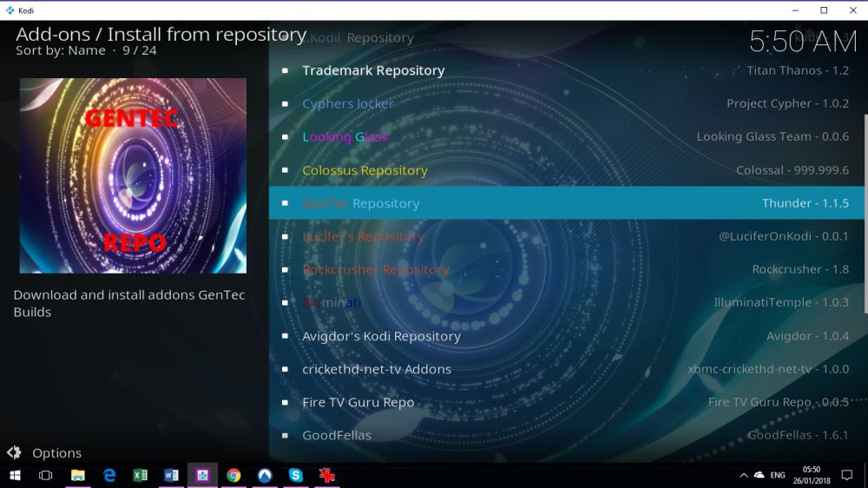Launch File Explorer from the taskbar

[78, 475]
